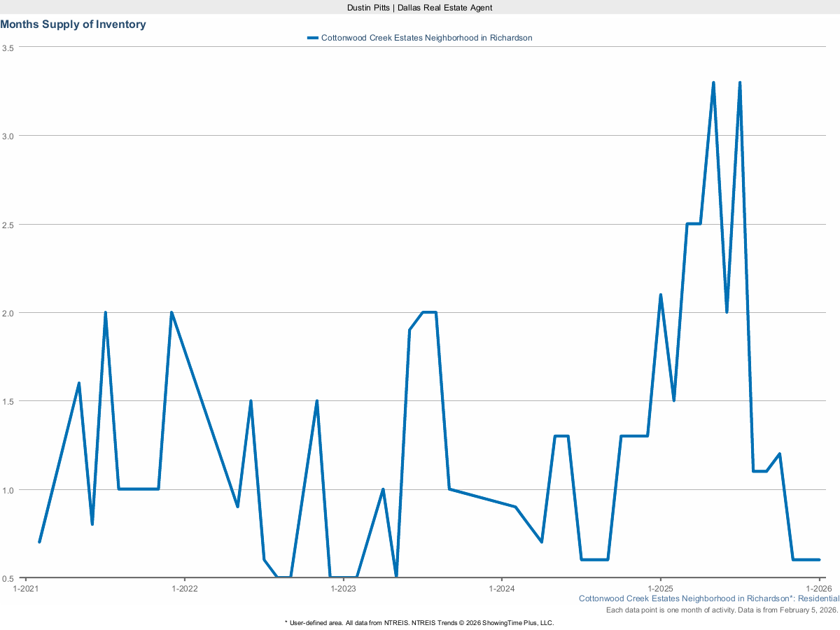Click the February 5 2026 data note
This screenshot has width=840, height=630.
721,610
